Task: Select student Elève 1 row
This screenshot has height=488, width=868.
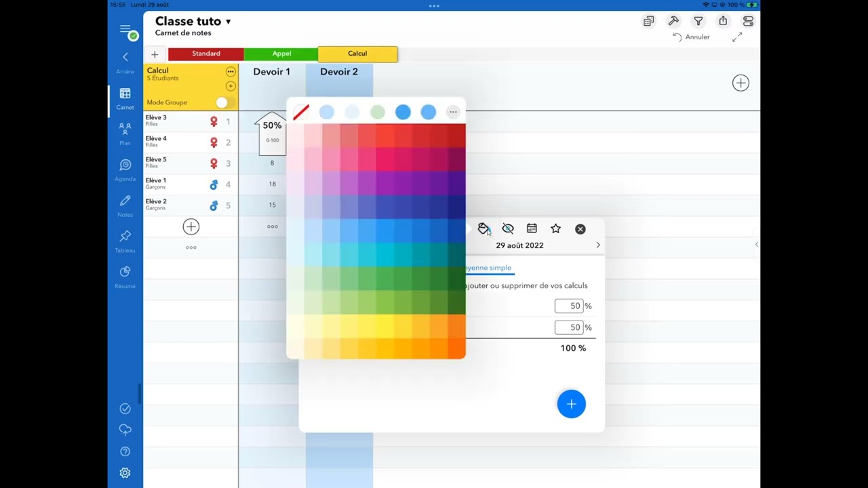Action: coord(191,184)
